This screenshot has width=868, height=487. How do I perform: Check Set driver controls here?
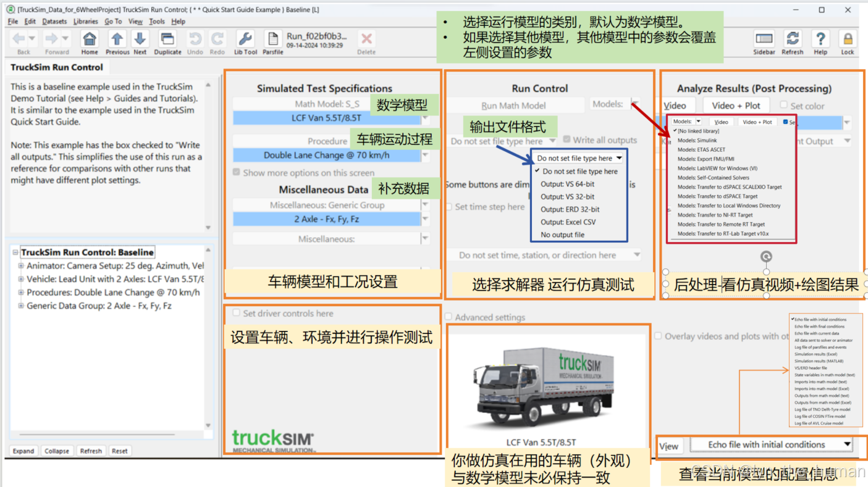click(236, 313)
